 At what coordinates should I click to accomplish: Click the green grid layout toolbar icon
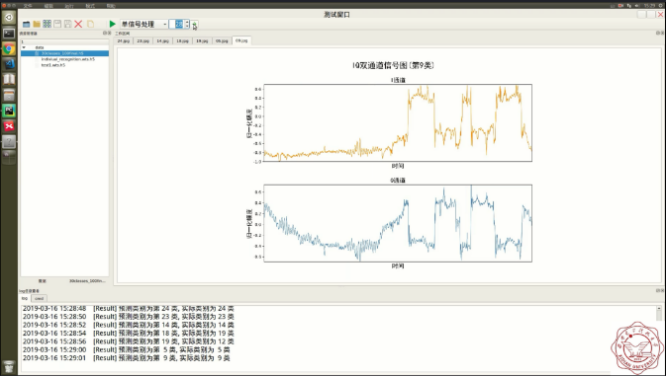click(x=47, y=24)
